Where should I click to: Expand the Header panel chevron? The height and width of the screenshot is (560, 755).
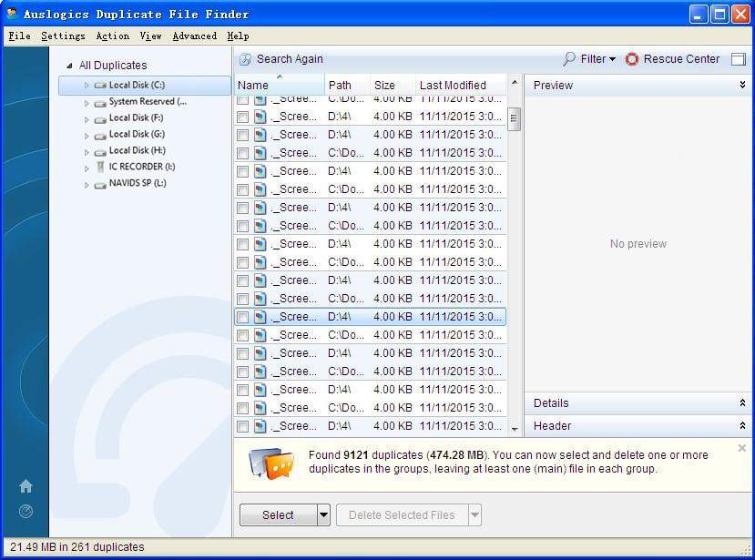[742, 425]
